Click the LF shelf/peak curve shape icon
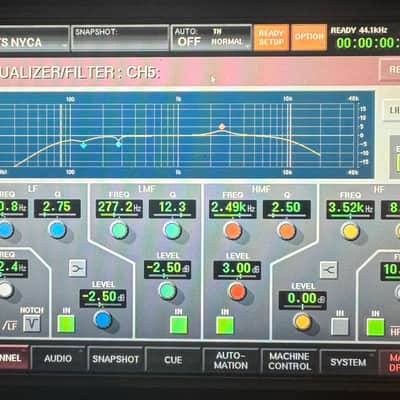 coord(78,269)
